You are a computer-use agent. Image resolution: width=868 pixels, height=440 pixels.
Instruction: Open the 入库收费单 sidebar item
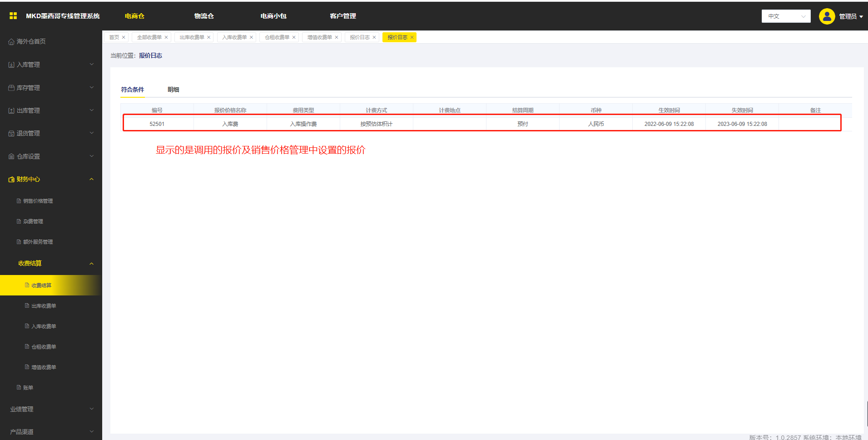click(x=44, y=326)
